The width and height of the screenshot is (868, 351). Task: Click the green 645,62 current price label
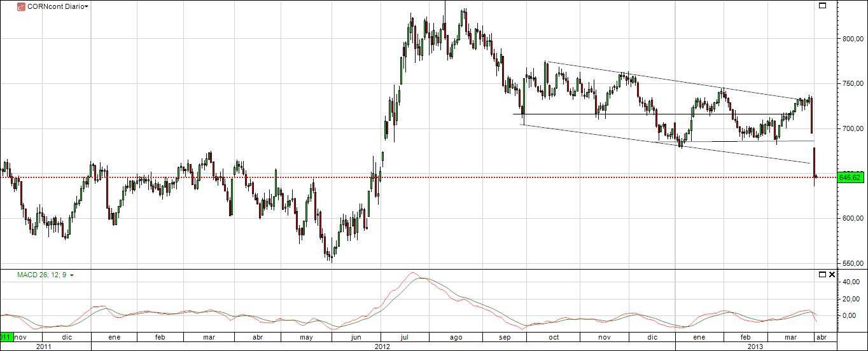point(850,177)
